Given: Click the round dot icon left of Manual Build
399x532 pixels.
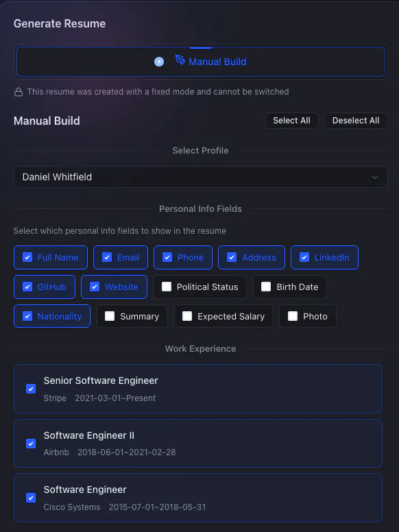Looking at the screenshot, I should 159,62.
